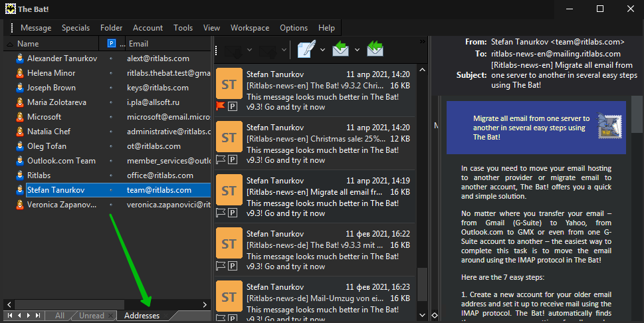Switch to the All tab
The image size is (644, 323).
pos(60,316)
